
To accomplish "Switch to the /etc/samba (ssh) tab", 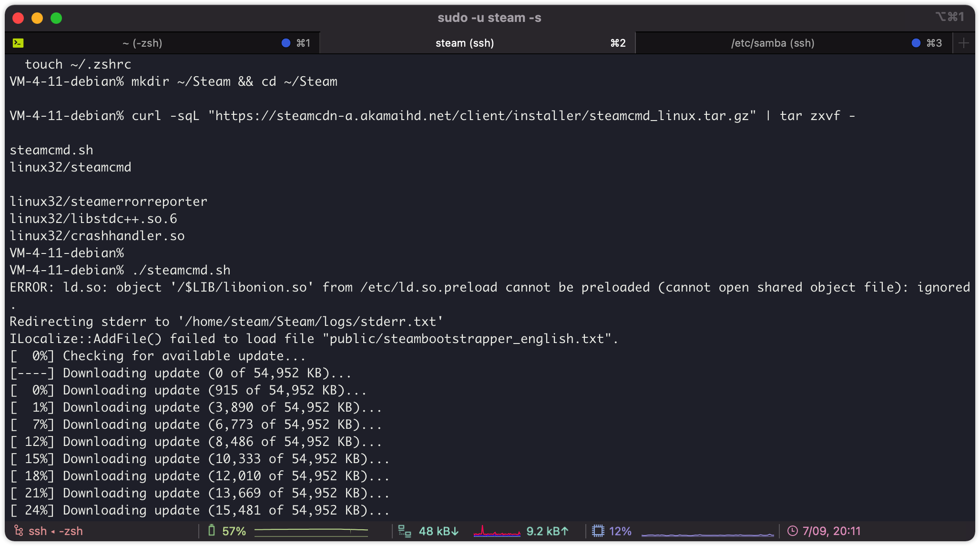I will pyautogui.click(x=772, y=43).
